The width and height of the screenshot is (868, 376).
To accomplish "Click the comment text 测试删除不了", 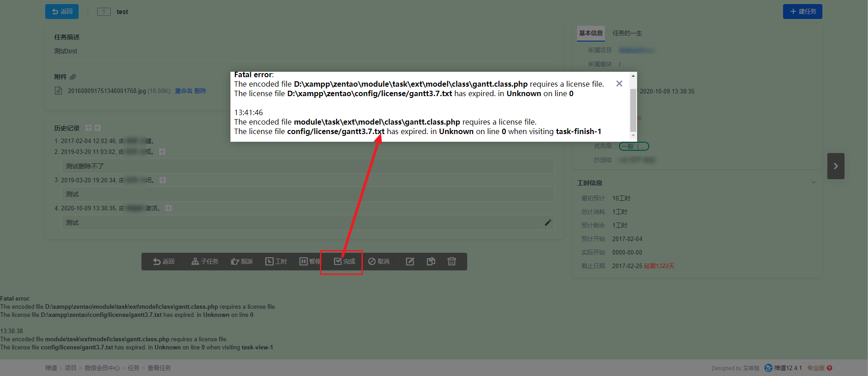I will (85, 166).
